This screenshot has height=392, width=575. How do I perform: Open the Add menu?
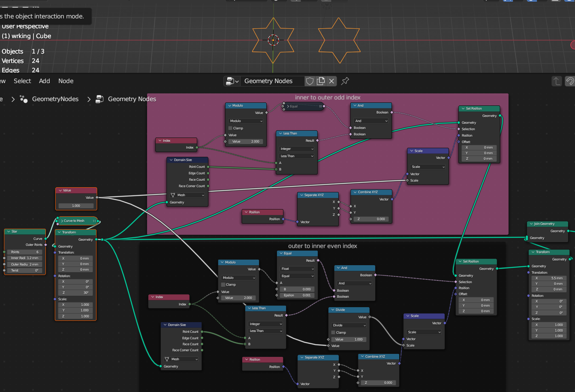(45, 81)
